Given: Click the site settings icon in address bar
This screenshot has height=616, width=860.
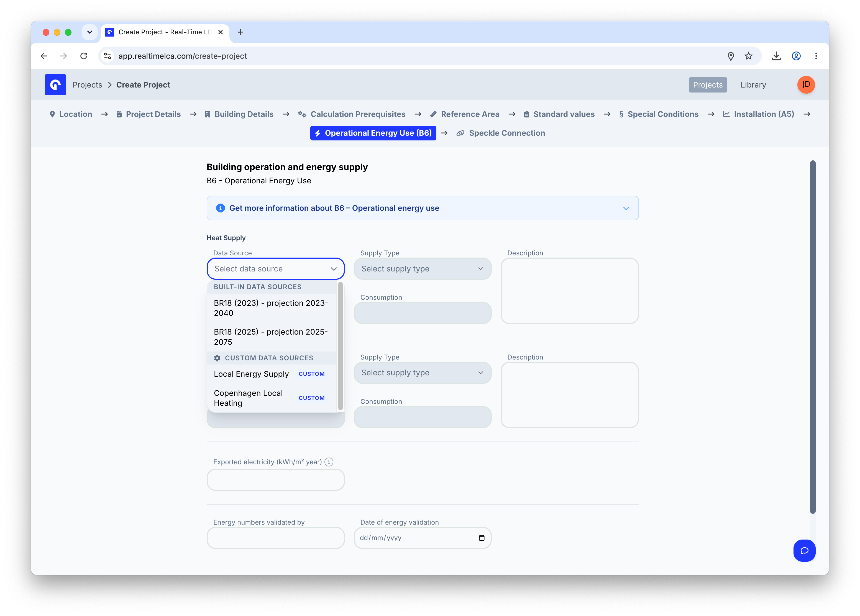Looking at the screenshot, I should (x=108, y=56).
